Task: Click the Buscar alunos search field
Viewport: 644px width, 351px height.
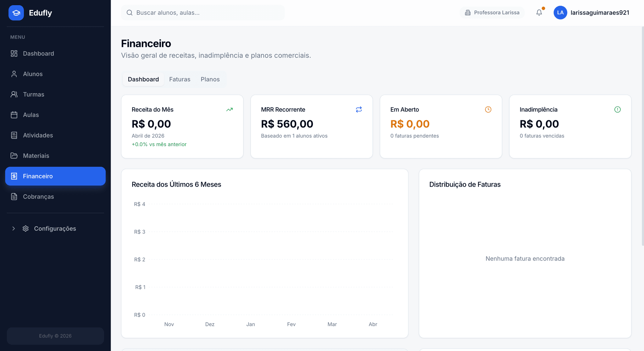Action: (x=203, y=13)
